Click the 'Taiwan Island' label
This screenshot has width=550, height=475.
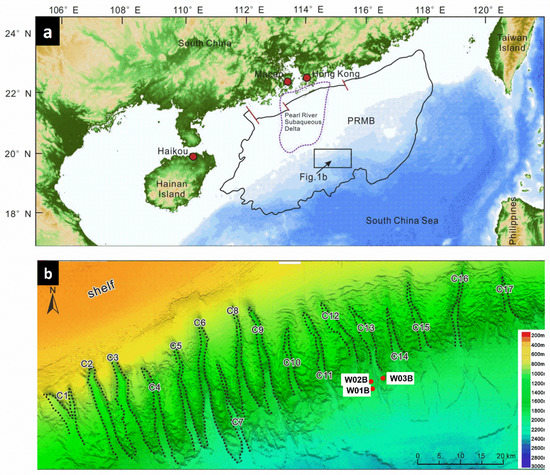512,43
